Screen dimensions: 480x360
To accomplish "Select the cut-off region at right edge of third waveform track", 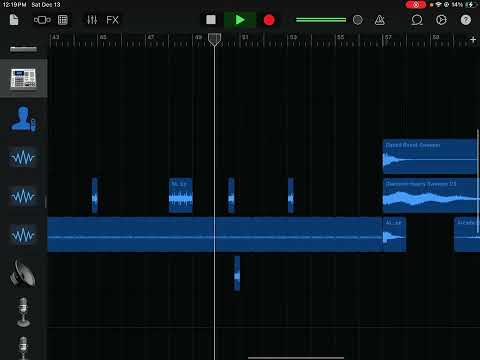I will (x=466, y=234).
